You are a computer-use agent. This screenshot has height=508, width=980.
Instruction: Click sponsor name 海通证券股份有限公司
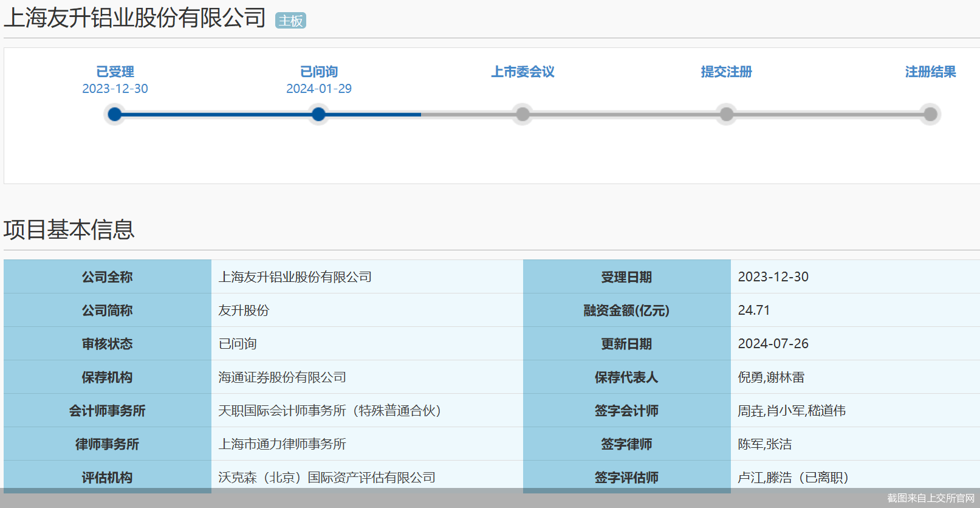282,377
